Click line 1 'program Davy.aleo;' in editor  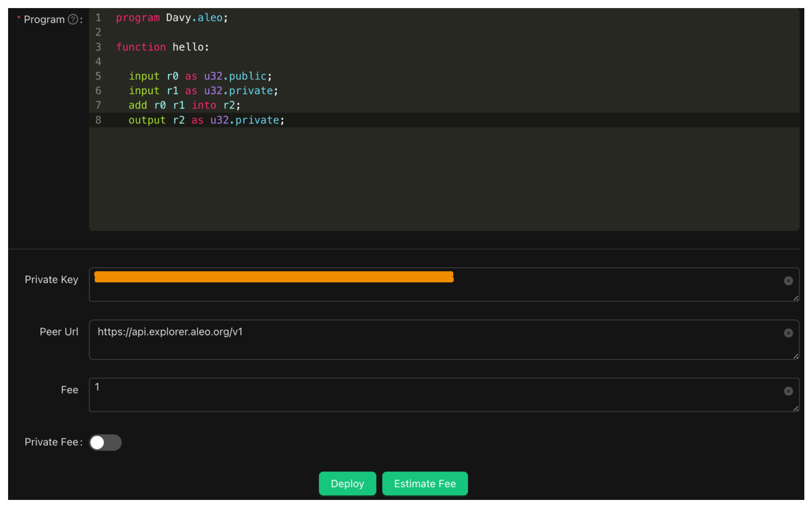click(172, 18)
